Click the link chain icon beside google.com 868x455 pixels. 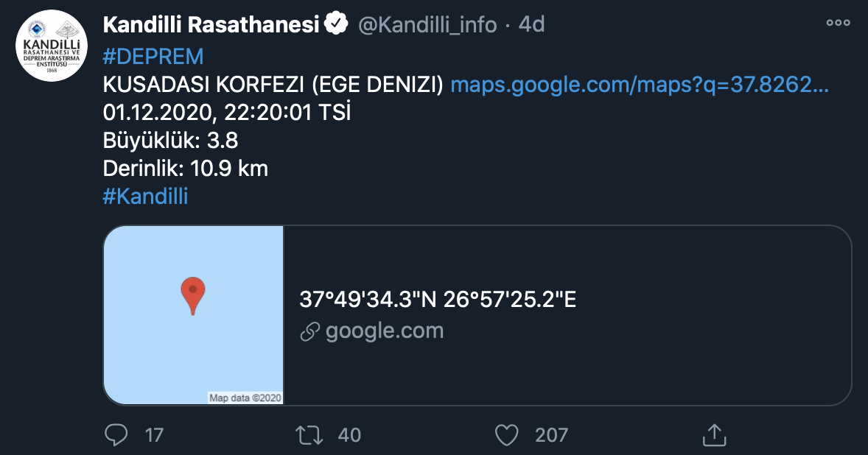[309, 331]
